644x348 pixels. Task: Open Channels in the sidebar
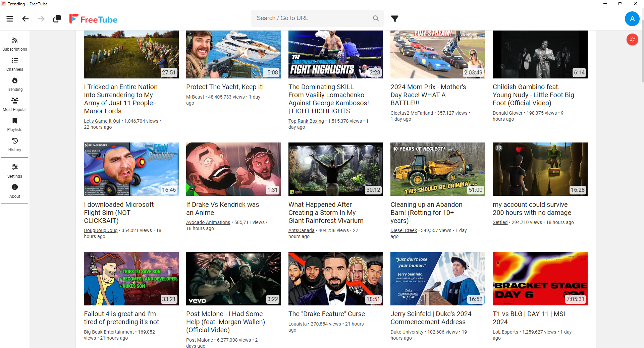(15, 64)
